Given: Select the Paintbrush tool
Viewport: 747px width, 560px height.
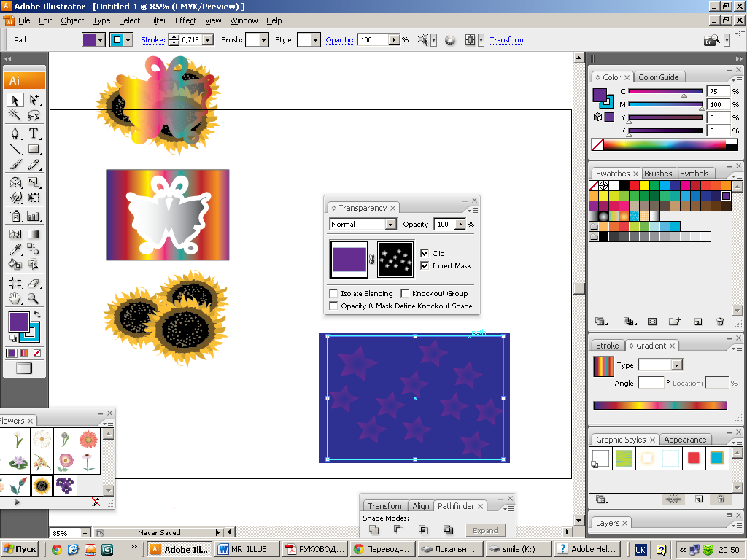Looking at the screenshot, I should coord(15,165).
